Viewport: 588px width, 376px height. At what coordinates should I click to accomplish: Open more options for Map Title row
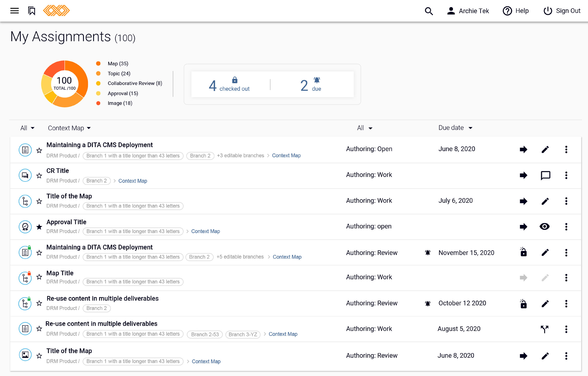click(566, 278)
